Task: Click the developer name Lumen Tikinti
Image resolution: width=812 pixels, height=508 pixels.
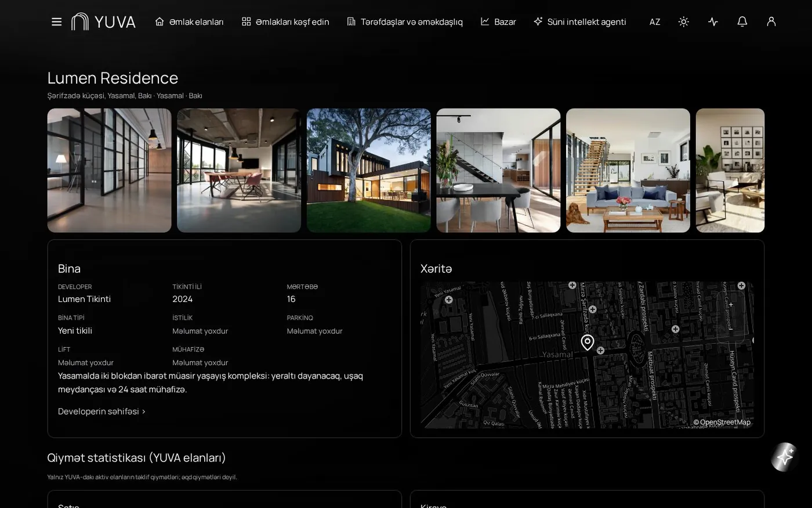Action: point(84,299)
